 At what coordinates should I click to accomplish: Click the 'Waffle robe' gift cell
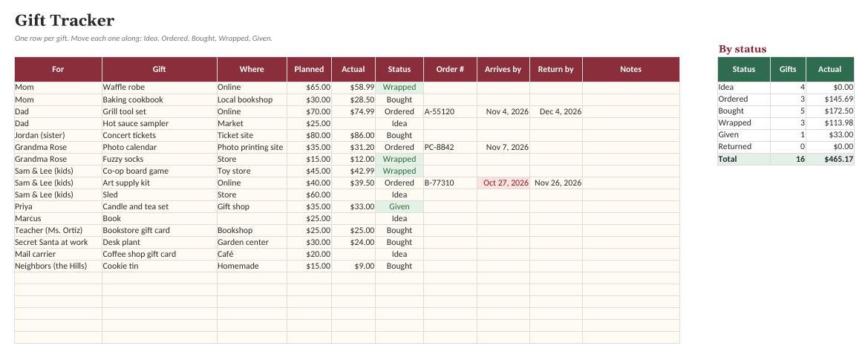click(160, 88)
